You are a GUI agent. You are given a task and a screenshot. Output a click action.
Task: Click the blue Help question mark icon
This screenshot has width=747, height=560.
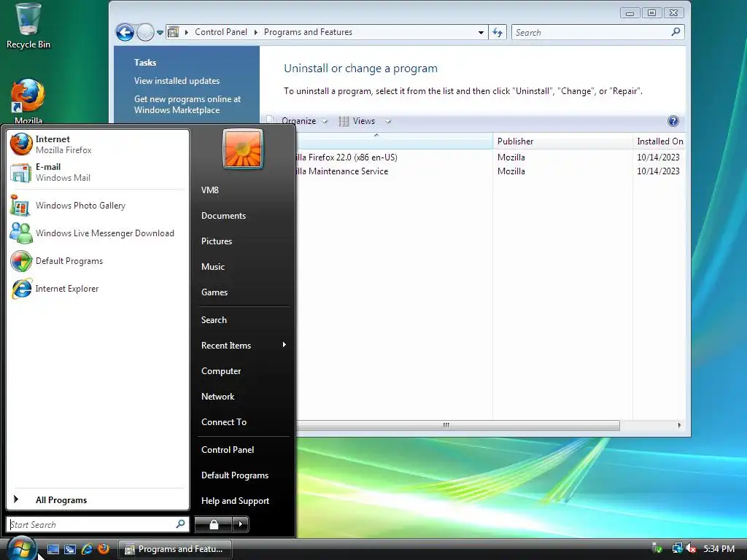(673, 121)
